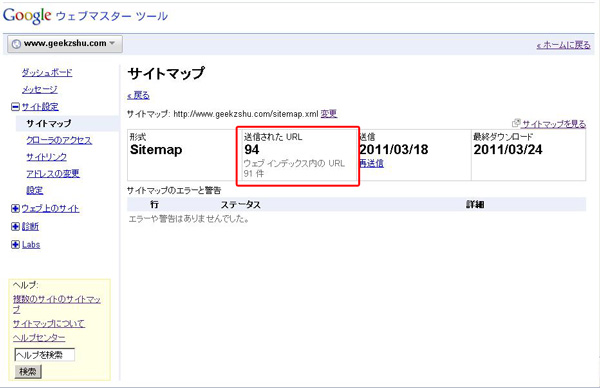Open サイトリンク in the sidebar
The image size is (600, 388).
coord(46,157)
